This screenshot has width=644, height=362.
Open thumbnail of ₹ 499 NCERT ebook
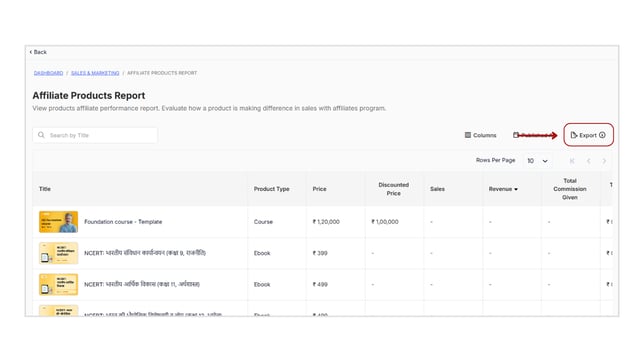point(58,284)
